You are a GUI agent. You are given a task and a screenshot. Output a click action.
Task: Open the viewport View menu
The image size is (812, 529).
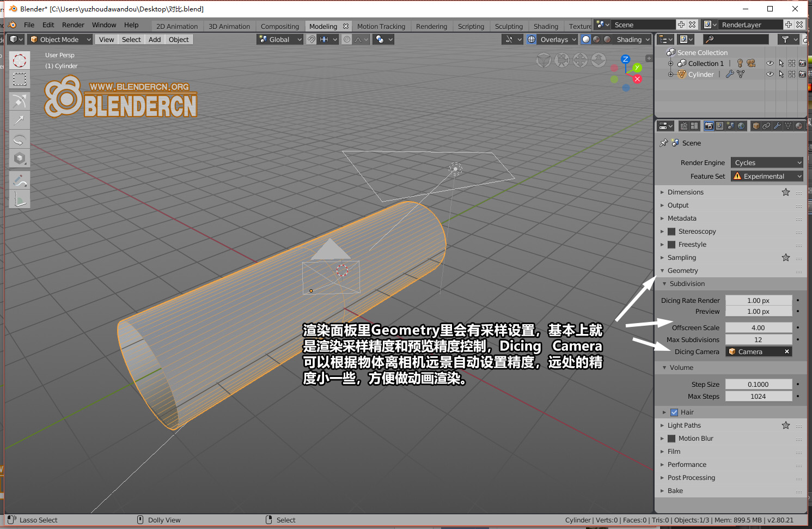tap(106, 39)
